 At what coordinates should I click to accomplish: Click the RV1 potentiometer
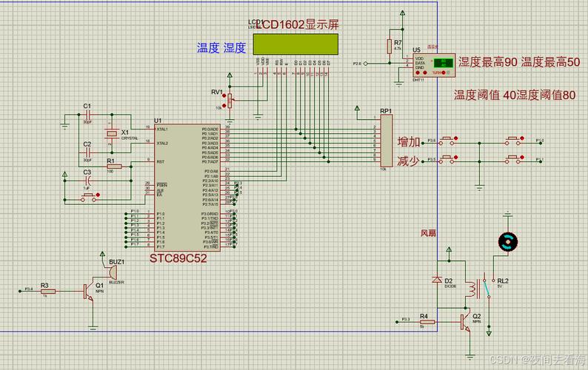(x=230, y=99)
